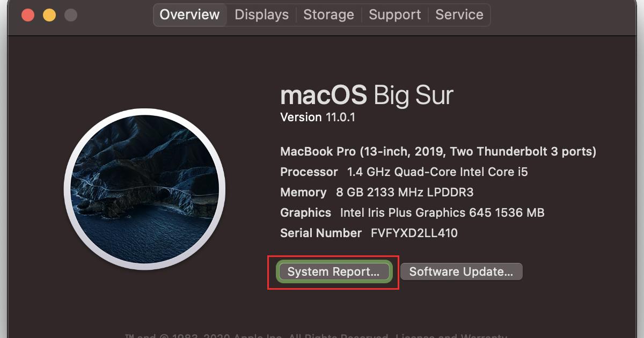Open the Displays tab

(261, 15)
